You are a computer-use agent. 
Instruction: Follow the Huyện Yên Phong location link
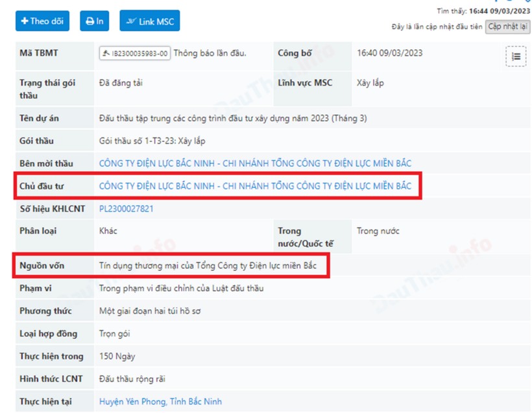(132, 401)
